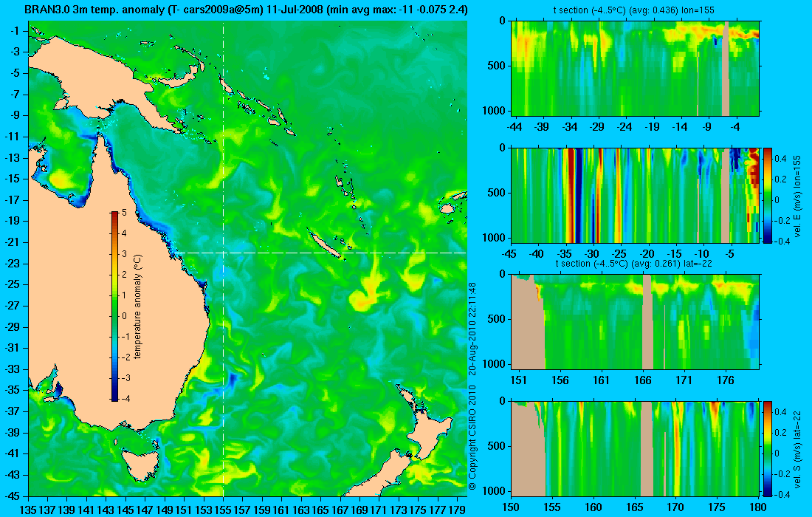Click the '© Copyright CSIRO 2010' vertical text
The width and height of the screenshot is (812, 517).
(x=472, y=438)
